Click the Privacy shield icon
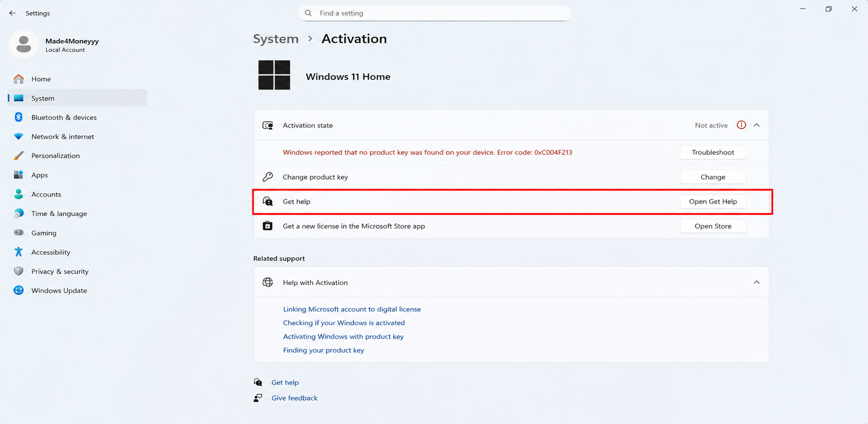 point(19,271)
